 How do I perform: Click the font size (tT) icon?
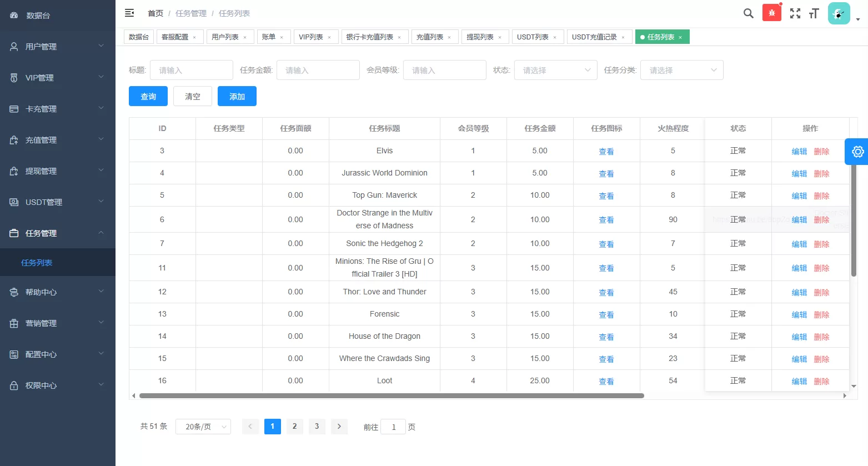[x=814, y=13]
